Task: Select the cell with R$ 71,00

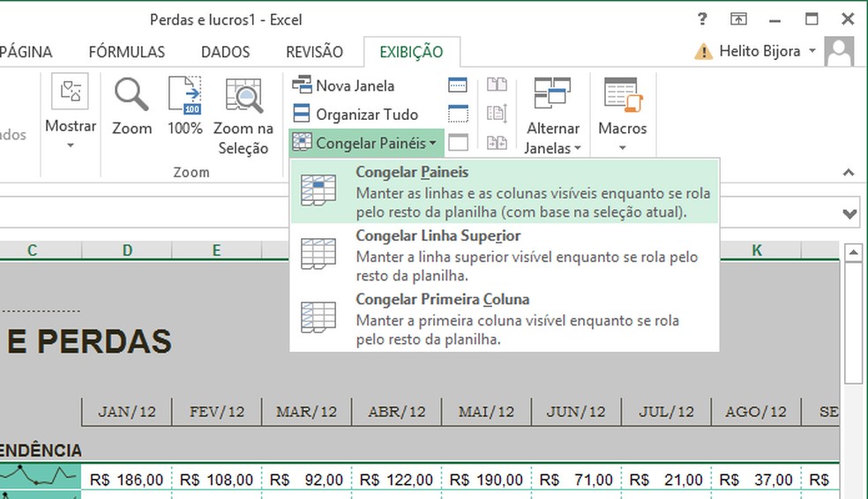Action: click(x=576, y=479)
